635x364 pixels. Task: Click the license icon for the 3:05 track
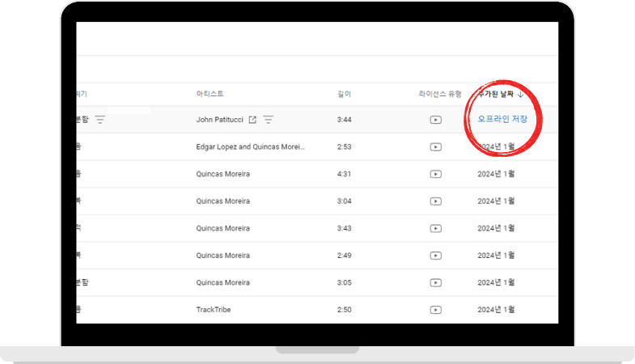[435, 282]
